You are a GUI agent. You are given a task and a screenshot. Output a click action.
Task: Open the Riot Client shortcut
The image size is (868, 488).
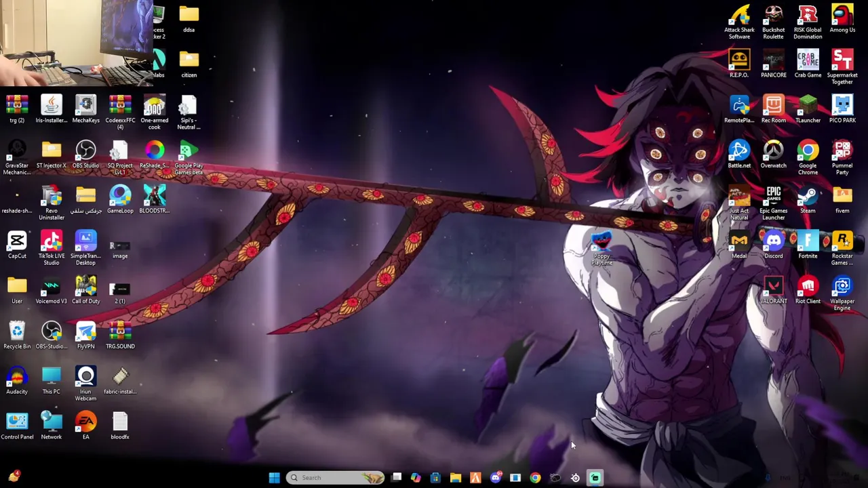tap(808, 290)
